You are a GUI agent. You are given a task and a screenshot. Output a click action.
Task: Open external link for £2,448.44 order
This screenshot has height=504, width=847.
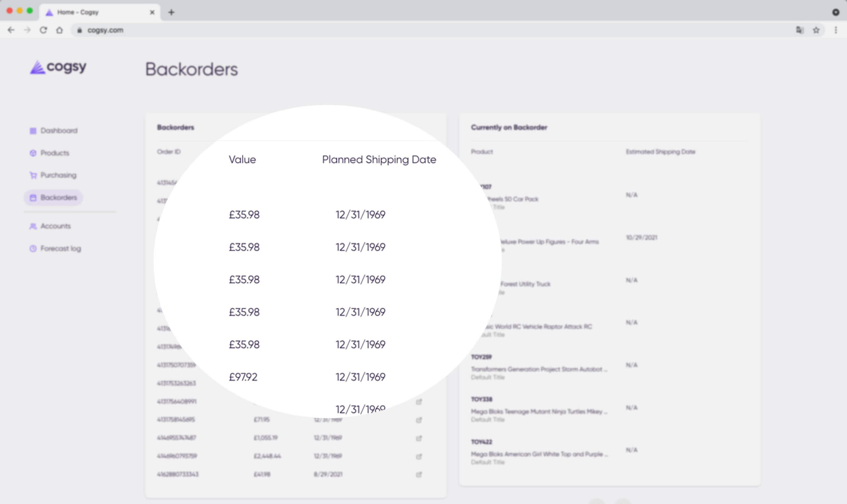(x=419, y=456)
